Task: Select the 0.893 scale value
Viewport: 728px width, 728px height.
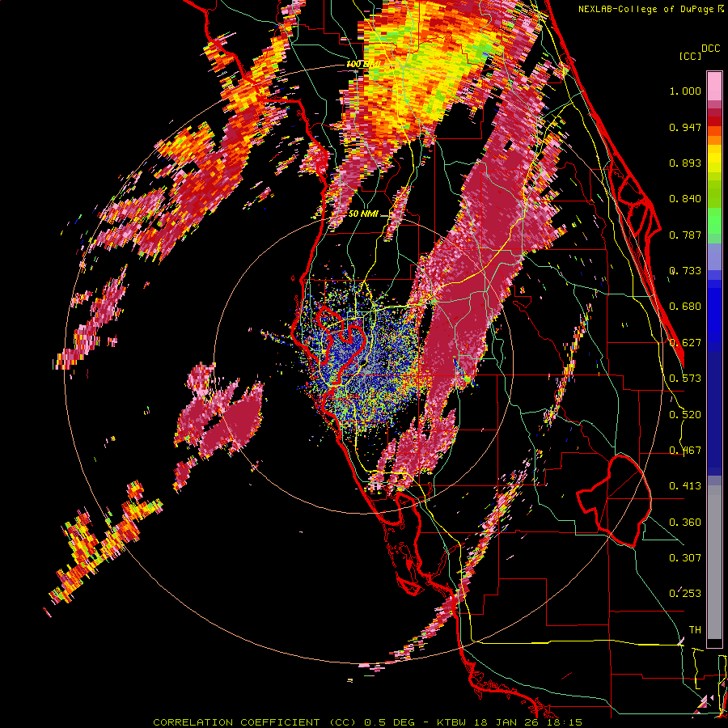Action: tap(685, 163)
